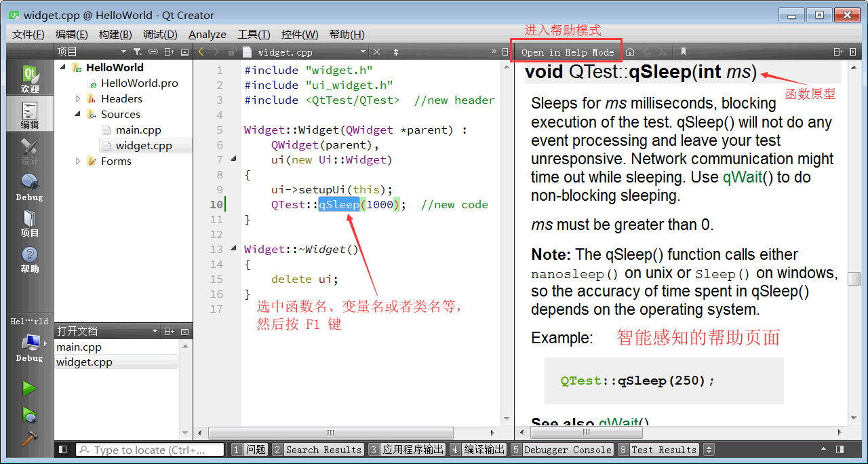Click the green Run button

point(29,389)
